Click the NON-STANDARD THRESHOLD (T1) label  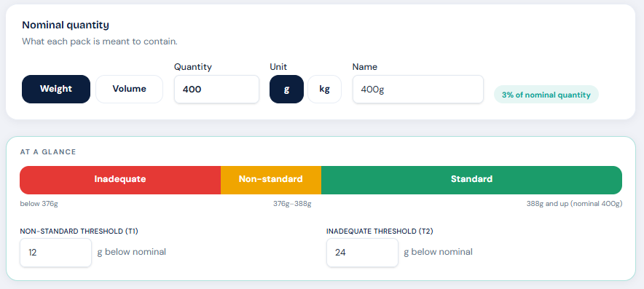click(x=79, y=231)
